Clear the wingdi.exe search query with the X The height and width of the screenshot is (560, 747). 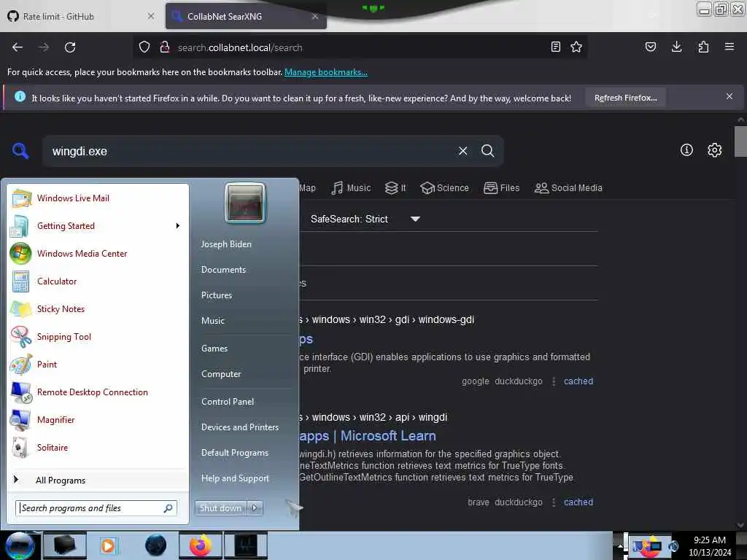pos(462,151)
